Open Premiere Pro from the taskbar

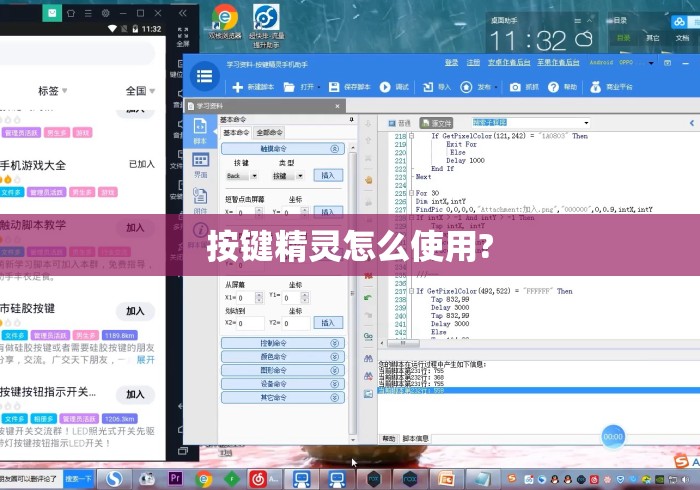pos(175,479)
